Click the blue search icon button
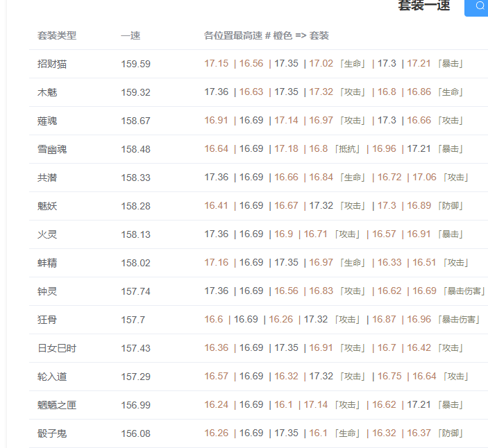Viewport: 488px width, 448px height. (476, 8)
